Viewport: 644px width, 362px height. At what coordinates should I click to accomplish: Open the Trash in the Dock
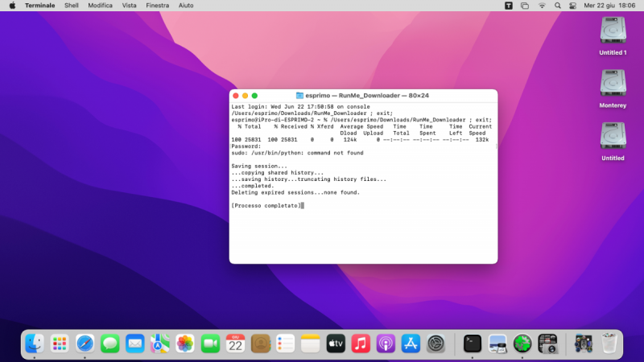pos(611,344)
